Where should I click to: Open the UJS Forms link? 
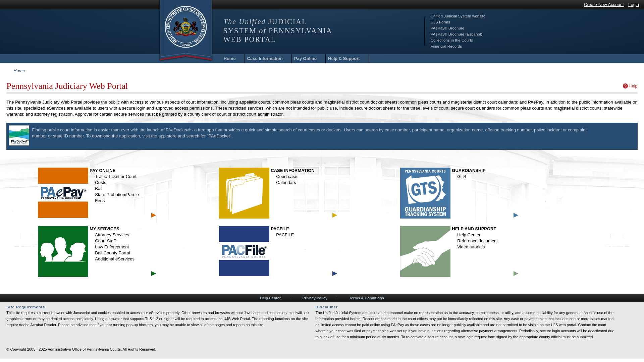440,22
